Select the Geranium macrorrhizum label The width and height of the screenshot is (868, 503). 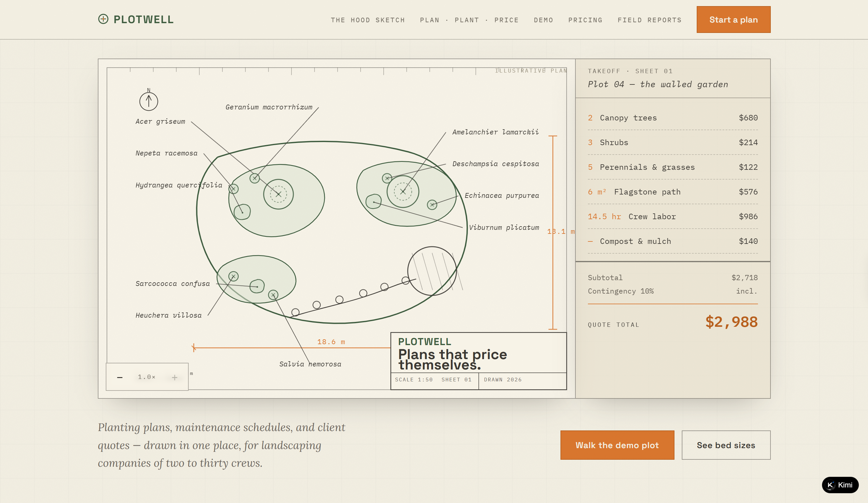point(269,107)
